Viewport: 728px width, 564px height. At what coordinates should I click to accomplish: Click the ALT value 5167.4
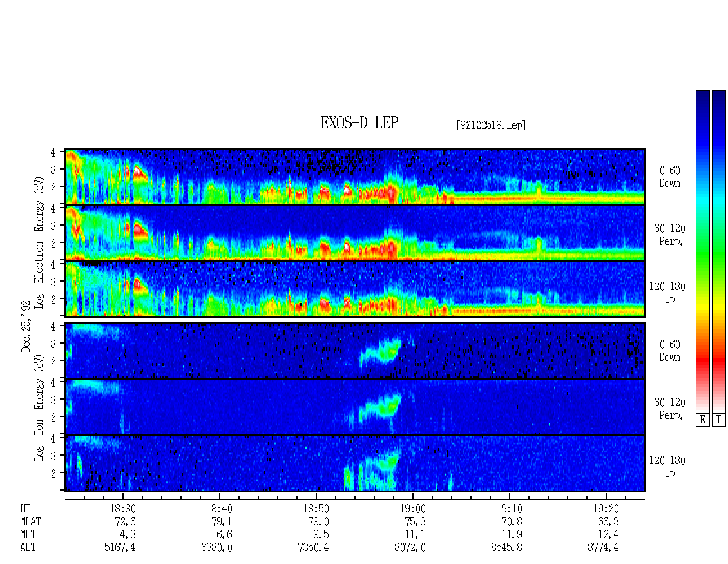pos(120,548)
